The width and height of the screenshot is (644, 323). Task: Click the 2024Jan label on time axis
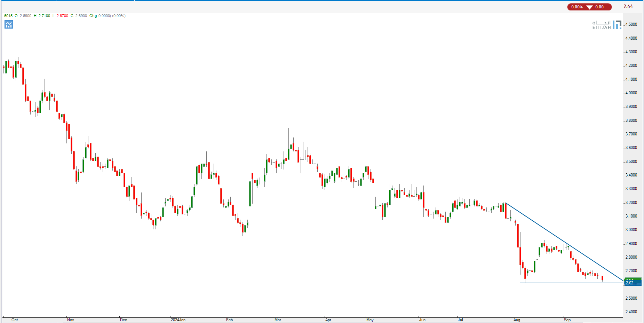[178, 320]
